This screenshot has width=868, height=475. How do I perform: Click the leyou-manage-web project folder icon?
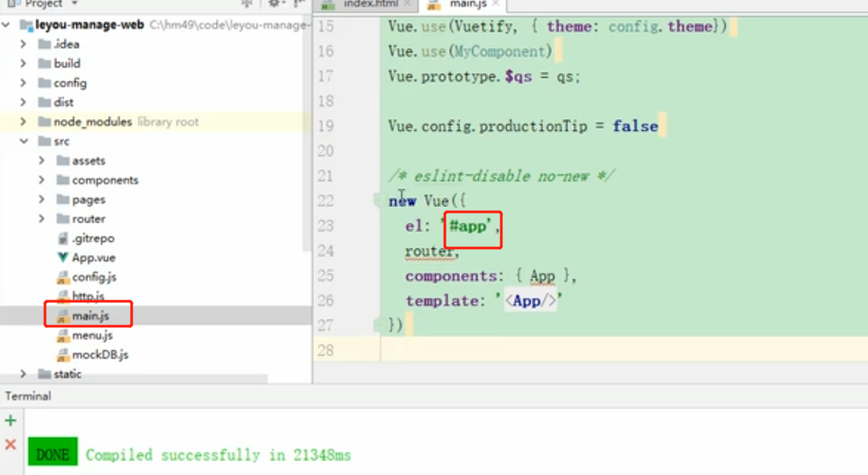click(26, 25)
